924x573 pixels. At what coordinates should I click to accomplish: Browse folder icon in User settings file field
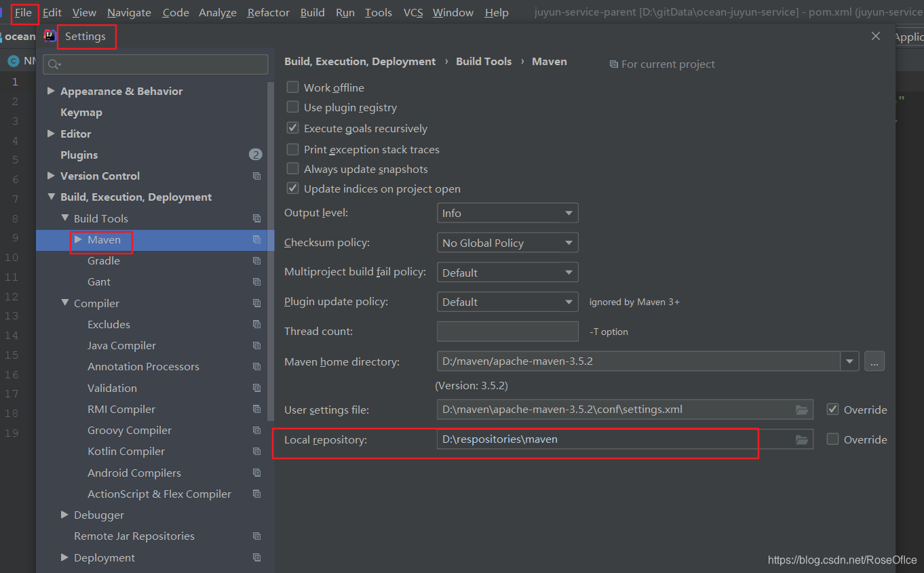tap(802, 410)
